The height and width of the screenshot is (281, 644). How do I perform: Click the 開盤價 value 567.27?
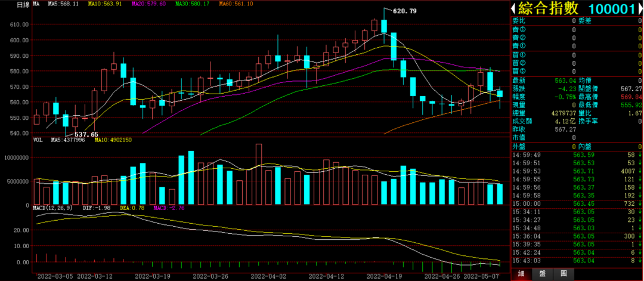pos(631,88)
